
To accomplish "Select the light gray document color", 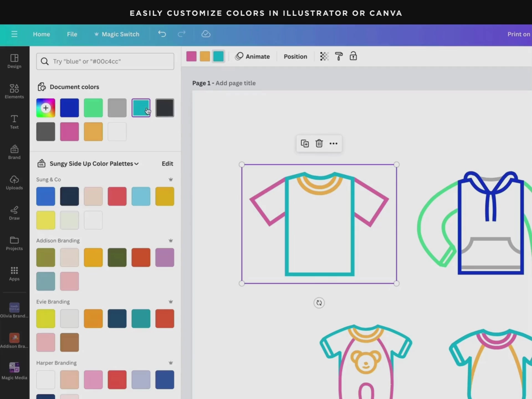I will (x=117, y=108).
